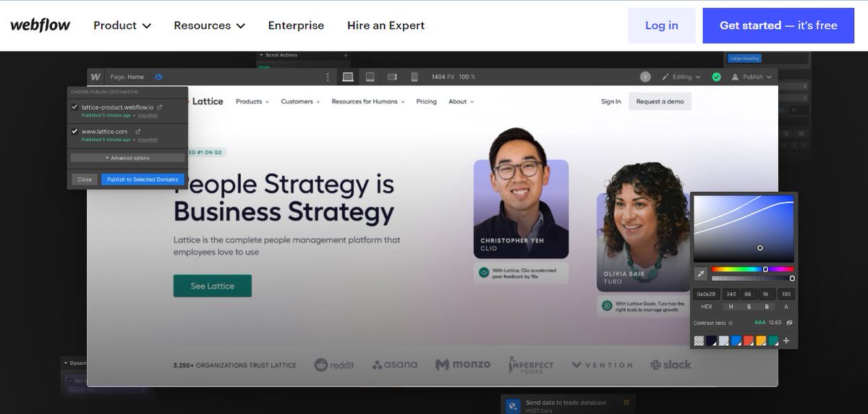Open Hire an Expert in Webflow header
The image size is (868, 414).
[x=386, y=25]
